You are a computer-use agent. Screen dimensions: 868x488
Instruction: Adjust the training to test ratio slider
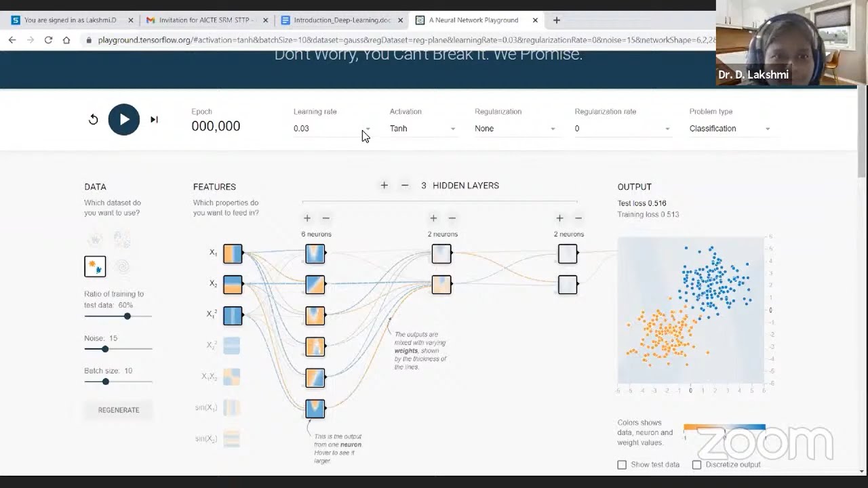tap(118, 317)
